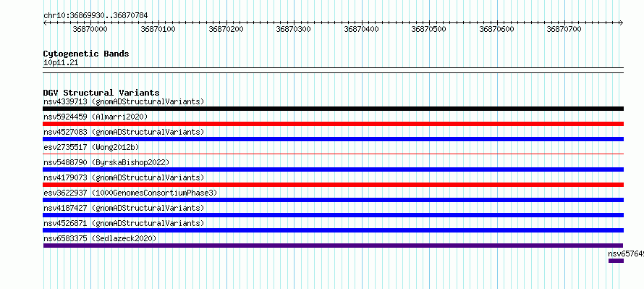Select the 10p11.21 band label
This screenshot has height=289, width=644.
pos(61,63)
